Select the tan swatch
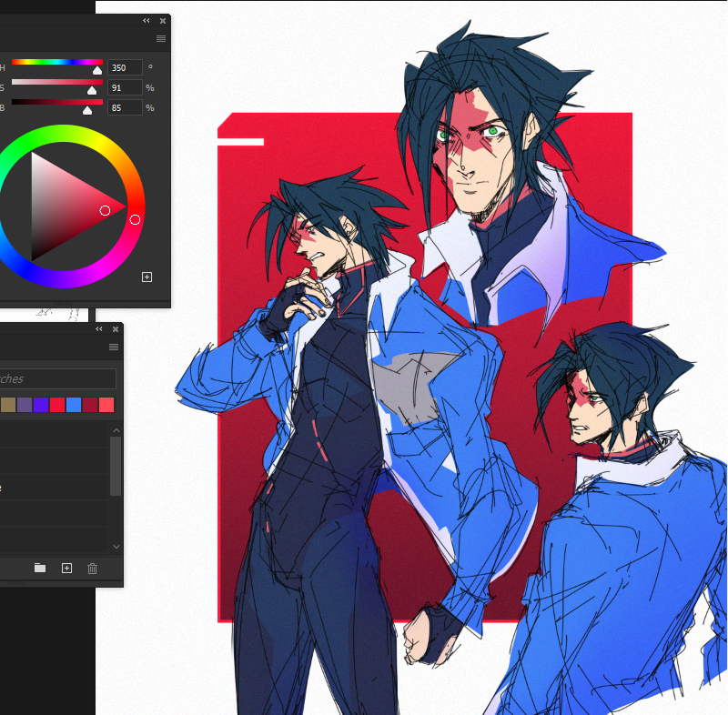This screenshot has width=728, height=715. (8, 405)
